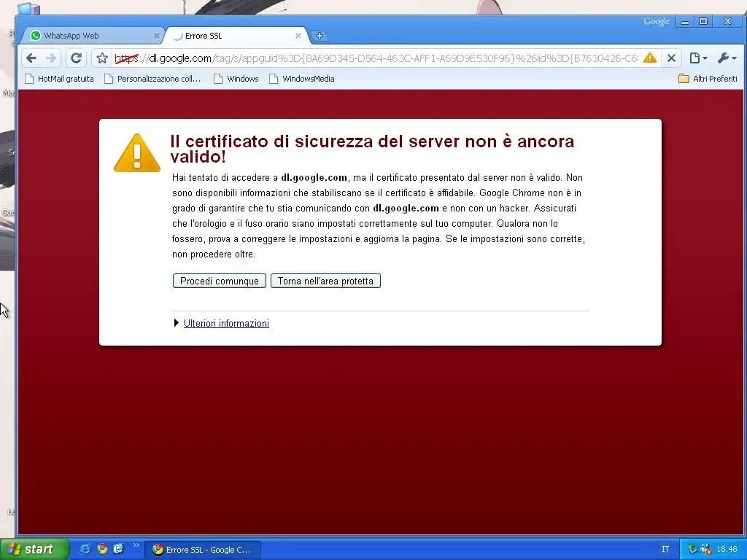747x560 pixels.
Task: Close the Errore SSL tab
Action: (298, 36)
